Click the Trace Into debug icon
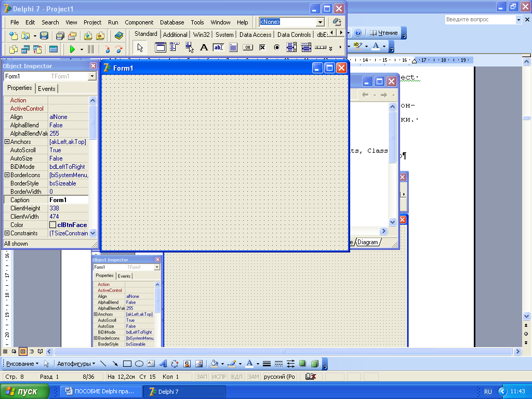This screenshot has height=399, width=532. click(107, 49)
